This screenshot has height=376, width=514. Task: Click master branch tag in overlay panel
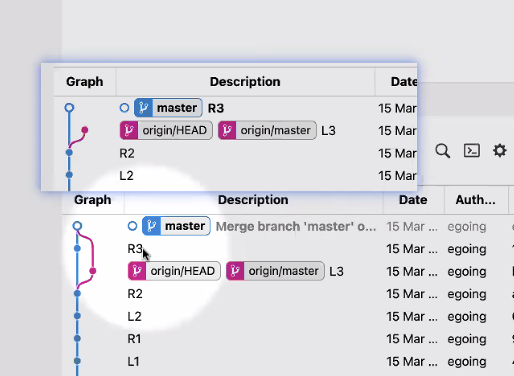(x=168, y=108)
